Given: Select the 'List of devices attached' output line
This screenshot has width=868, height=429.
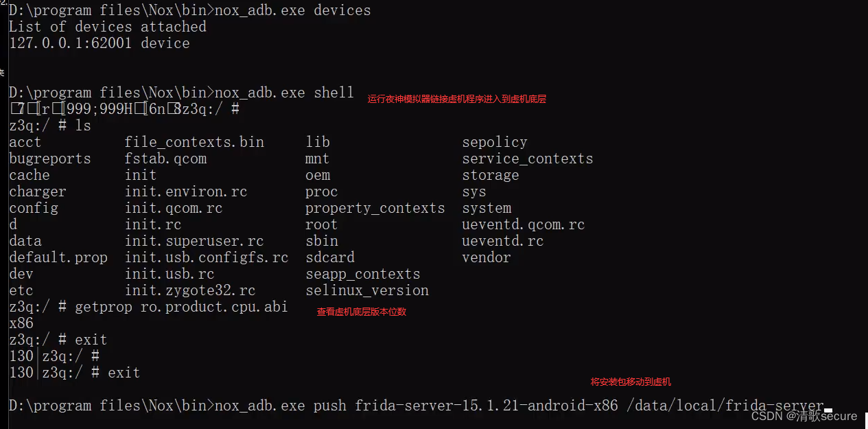Looking at the screenshot, I should tap(107, 27).
